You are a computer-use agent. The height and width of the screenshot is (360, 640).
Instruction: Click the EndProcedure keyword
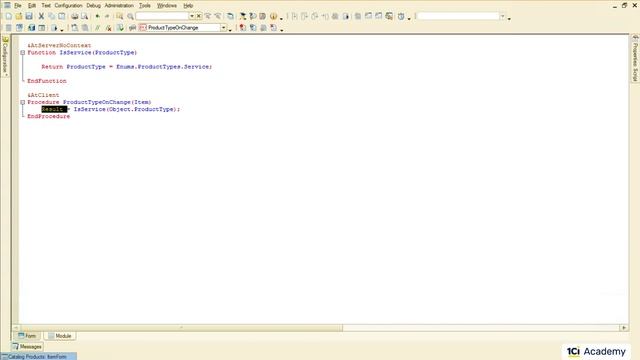(49, 116)
